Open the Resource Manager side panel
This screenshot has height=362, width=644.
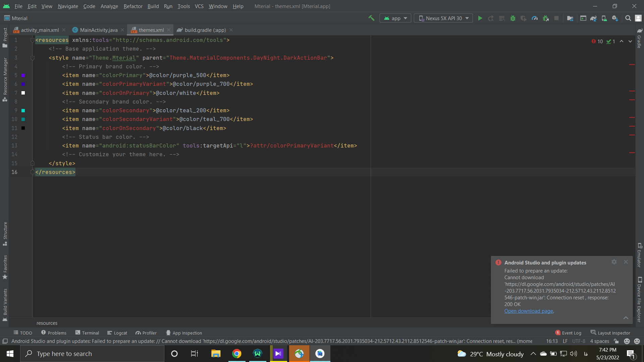[x=5, y=80]
